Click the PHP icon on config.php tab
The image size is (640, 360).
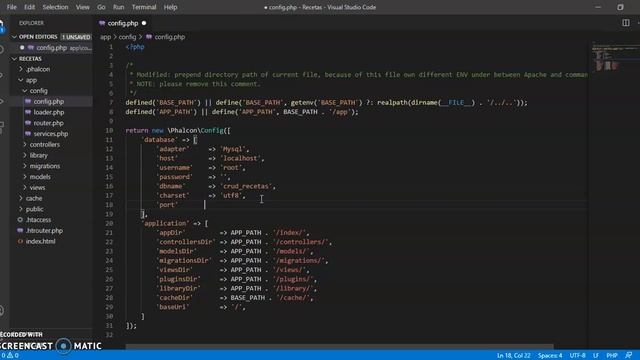pos(102,23)
